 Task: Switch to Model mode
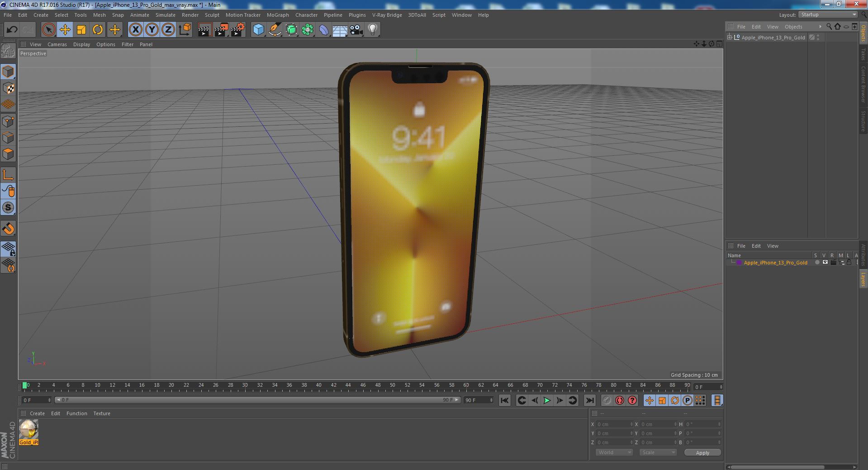click(x=8, y=72)
